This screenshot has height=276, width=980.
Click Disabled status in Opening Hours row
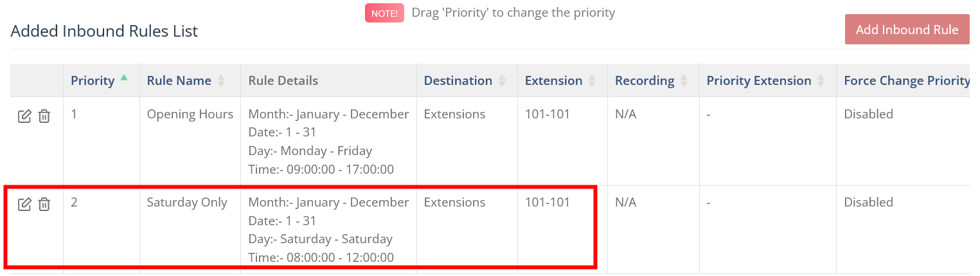[x=868, y=114]
